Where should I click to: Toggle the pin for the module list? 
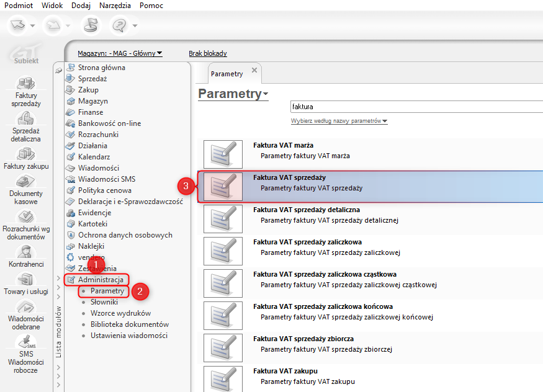[58, 70]
